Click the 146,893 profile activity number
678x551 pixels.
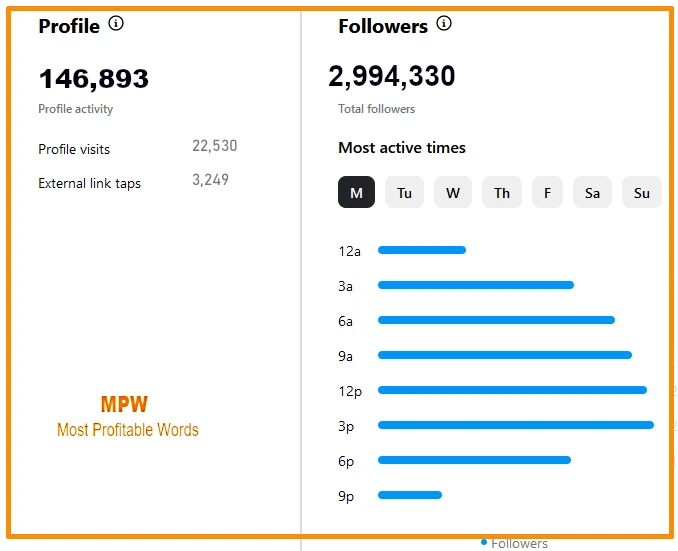tap(93, 78)
